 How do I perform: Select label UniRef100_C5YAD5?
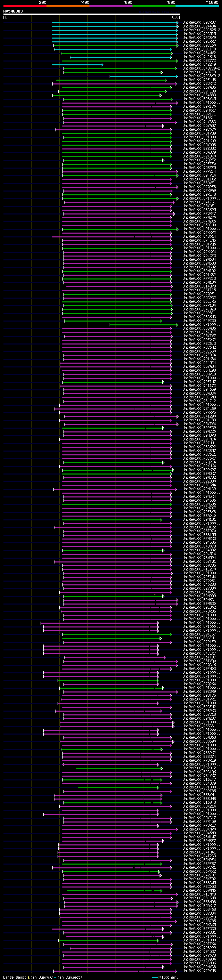199,88
